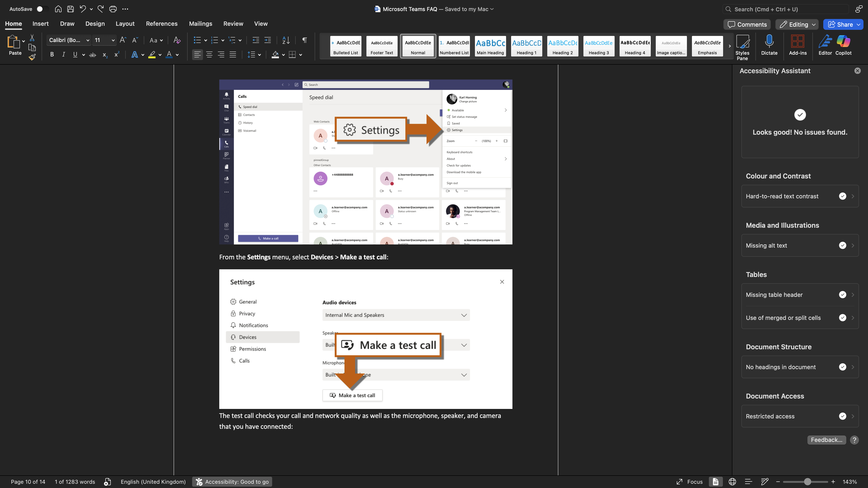Viewport: 868px width, 488px height.
Task: Toggle Print Layout view button
Action: [x=715, y=482]
